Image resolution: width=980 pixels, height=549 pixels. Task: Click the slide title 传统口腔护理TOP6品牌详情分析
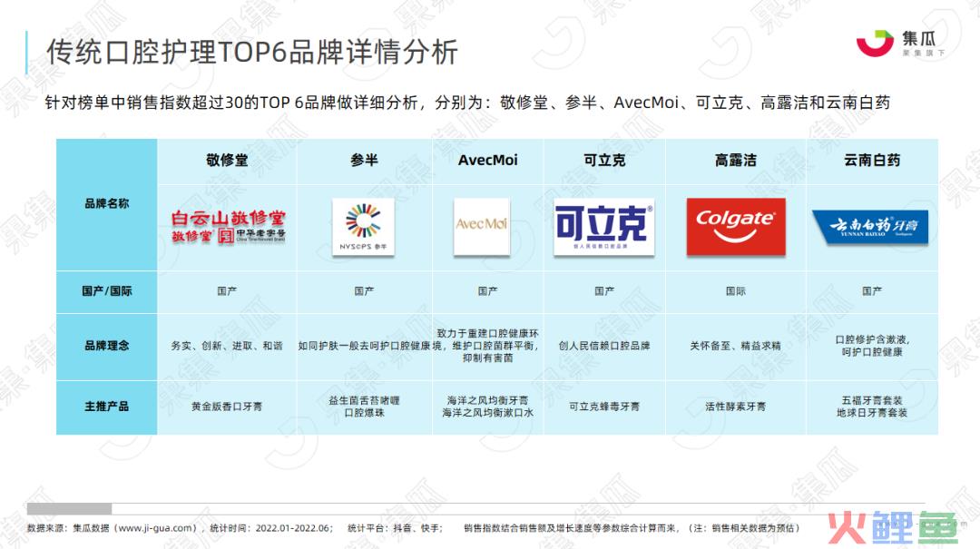252,52
